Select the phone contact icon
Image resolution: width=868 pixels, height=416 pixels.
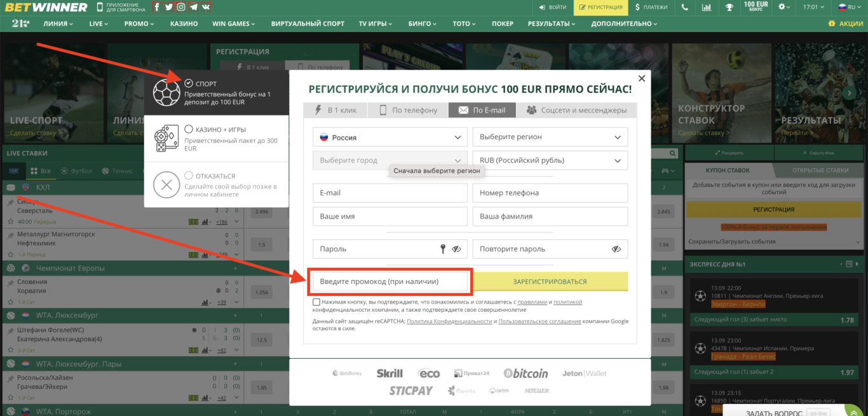click(684, 8)
